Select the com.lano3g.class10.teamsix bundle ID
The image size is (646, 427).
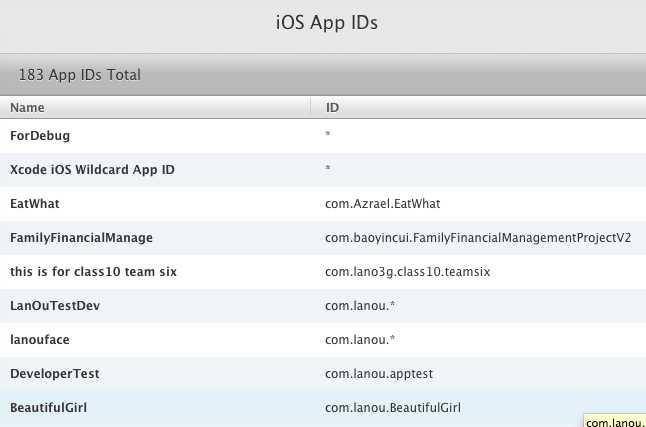coord(406,271)
